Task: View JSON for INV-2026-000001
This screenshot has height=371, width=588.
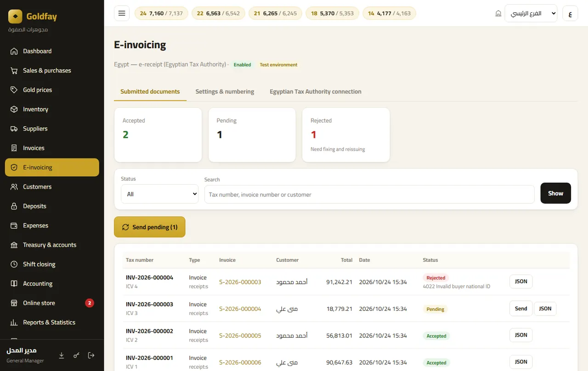Action: (x=521, y=362)
